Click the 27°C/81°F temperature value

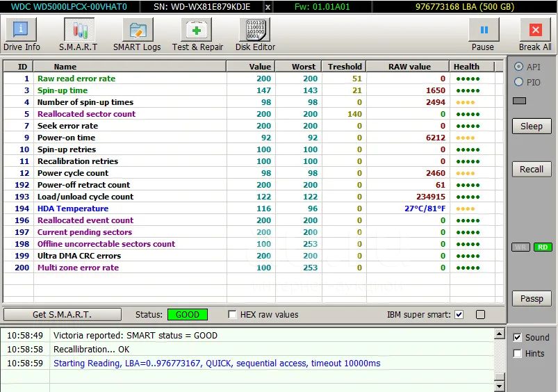[x=425, y=209]
